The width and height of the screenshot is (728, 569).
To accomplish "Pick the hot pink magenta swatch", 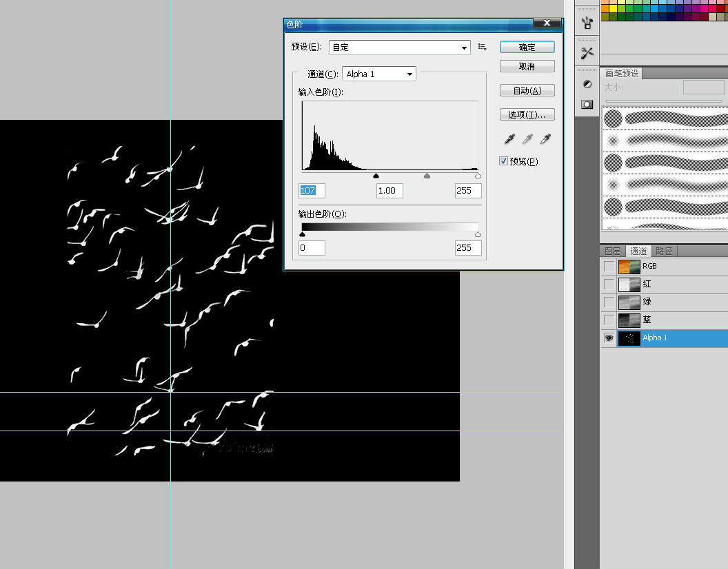I will pos(705,8).
